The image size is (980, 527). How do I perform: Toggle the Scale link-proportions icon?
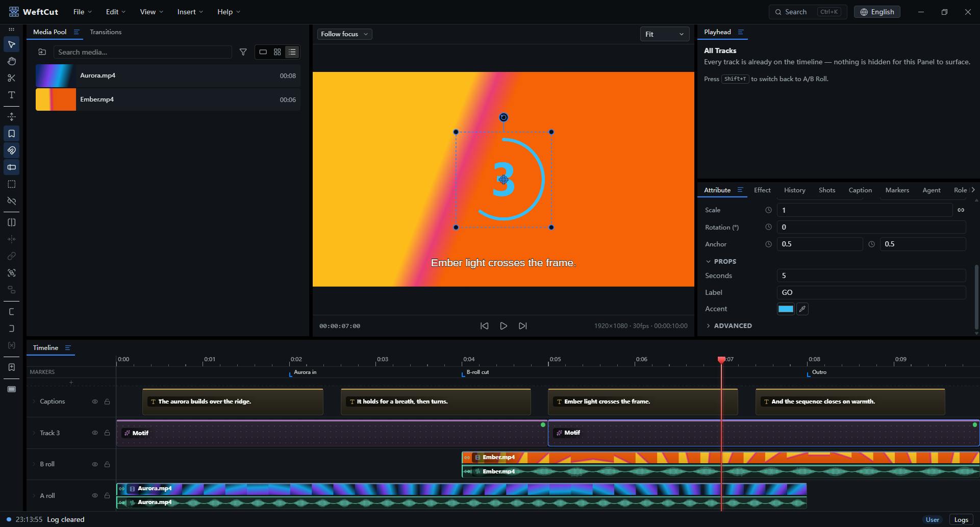(x=961, y=210)
